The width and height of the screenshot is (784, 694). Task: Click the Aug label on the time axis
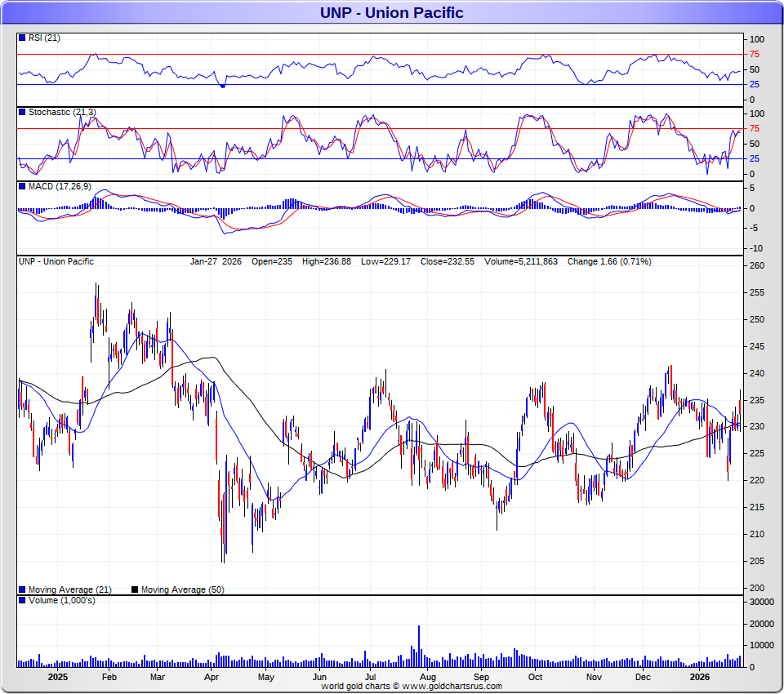click(x=426, y=677)
